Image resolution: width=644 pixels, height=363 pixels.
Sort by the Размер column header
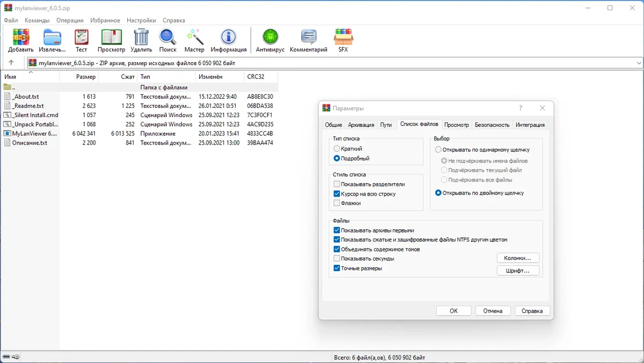click(x=79, y=77)
